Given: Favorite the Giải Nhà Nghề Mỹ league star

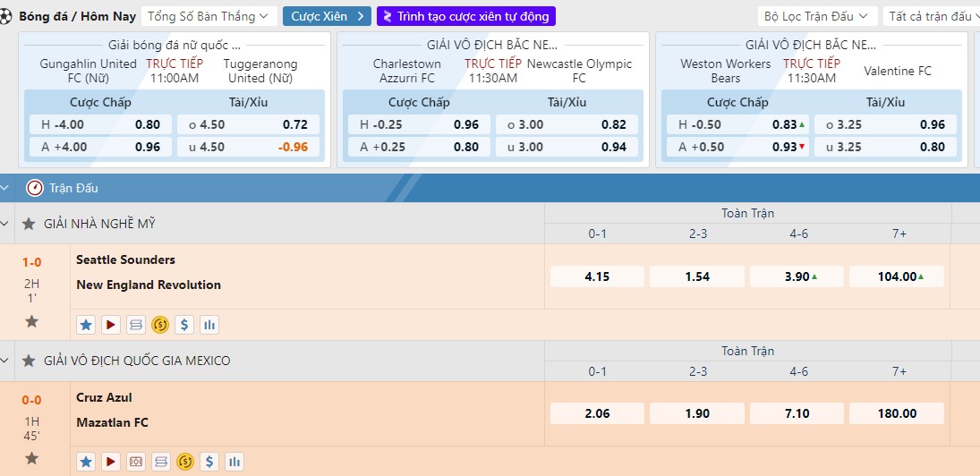Looking at the screenshot, I should click(29, 224).
